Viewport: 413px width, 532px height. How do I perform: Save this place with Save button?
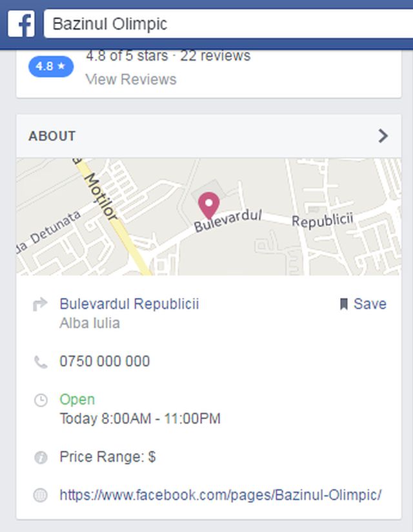click(363, 304)
